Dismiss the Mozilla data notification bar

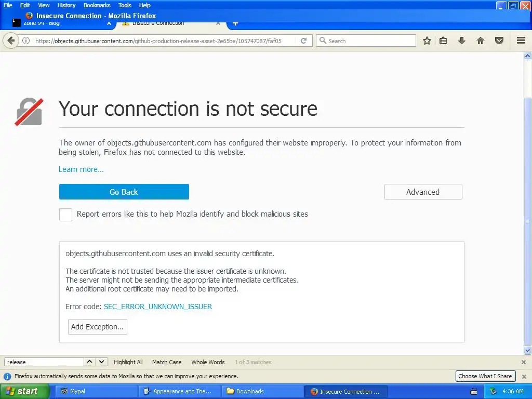click(x=524, y=376)
